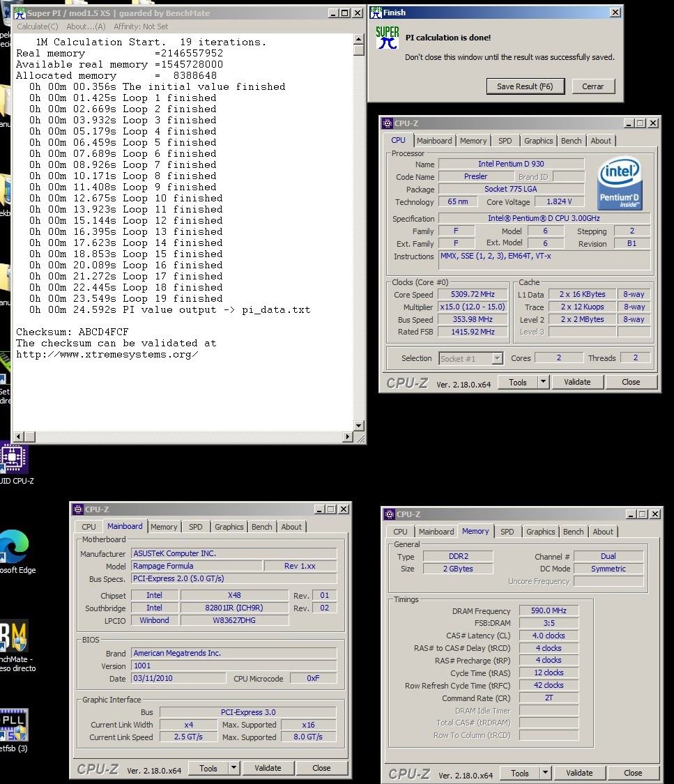
Task: Open the HWiNFO CPU-Z desktop shortcut icon
Action: (13, 457)
